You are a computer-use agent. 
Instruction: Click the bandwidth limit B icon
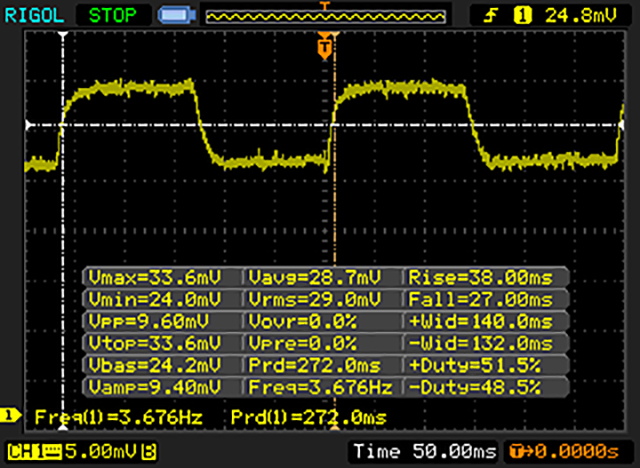coord(149,452)
